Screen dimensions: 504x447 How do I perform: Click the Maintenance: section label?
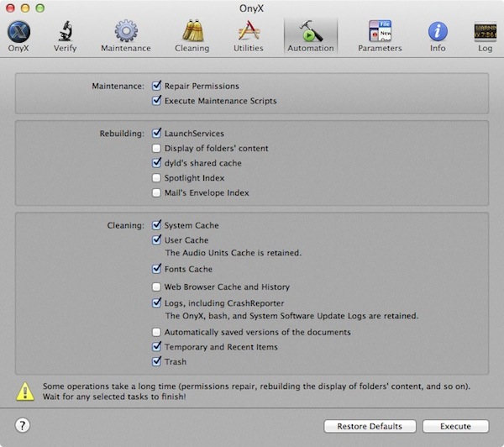point(118,87)
